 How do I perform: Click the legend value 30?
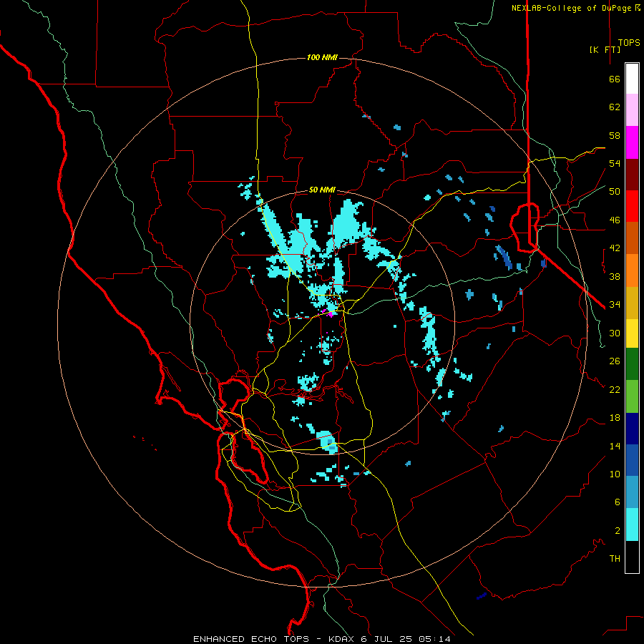click(x=615, y=333)
